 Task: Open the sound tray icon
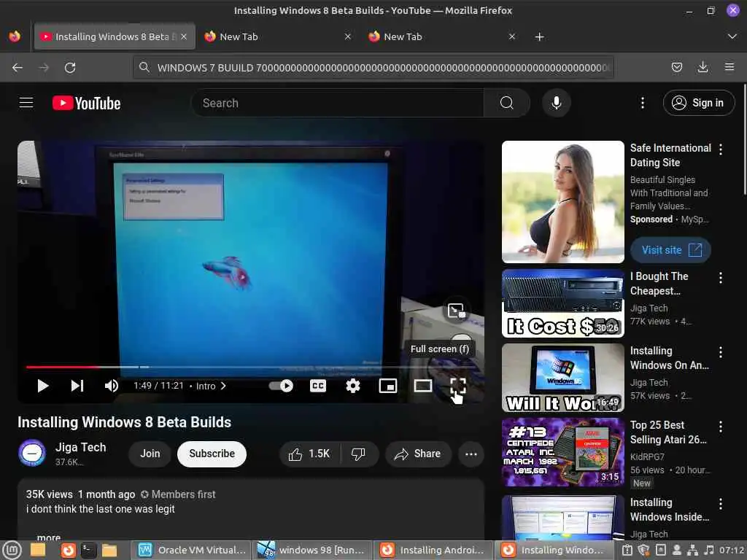click(709, 551)
